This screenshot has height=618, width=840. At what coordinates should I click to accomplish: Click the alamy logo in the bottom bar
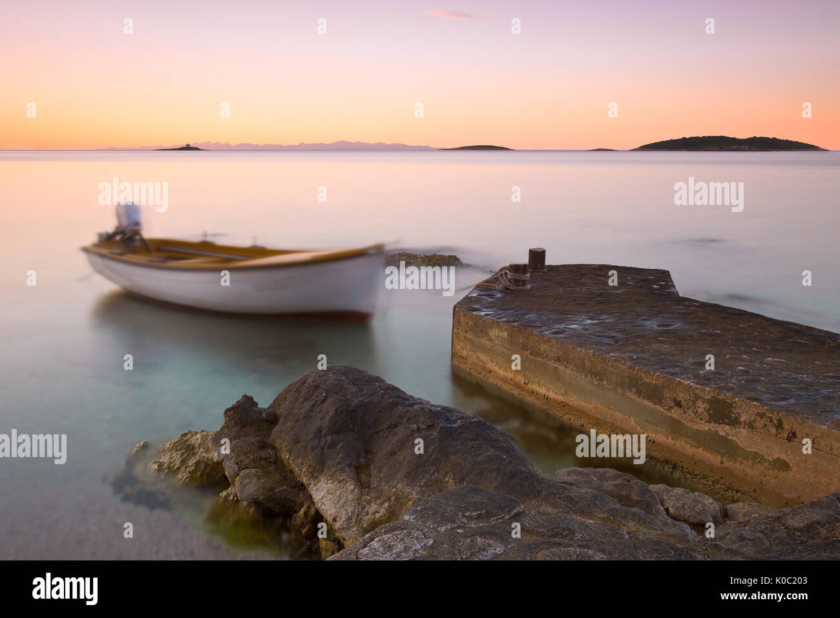[x=65, y=588]
